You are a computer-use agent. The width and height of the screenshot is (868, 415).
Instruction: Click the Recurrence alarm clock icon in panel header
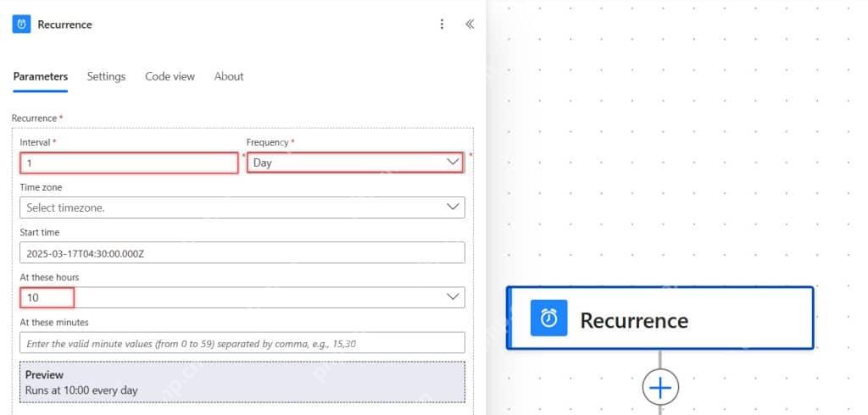coord(21,25)
